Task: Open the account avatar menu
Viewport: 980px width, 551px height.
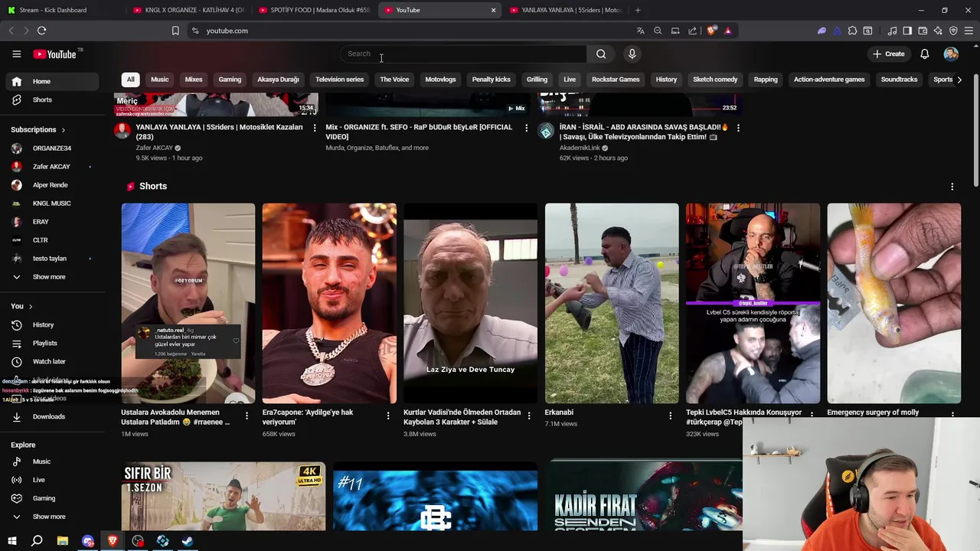Action: click(951, 54)
